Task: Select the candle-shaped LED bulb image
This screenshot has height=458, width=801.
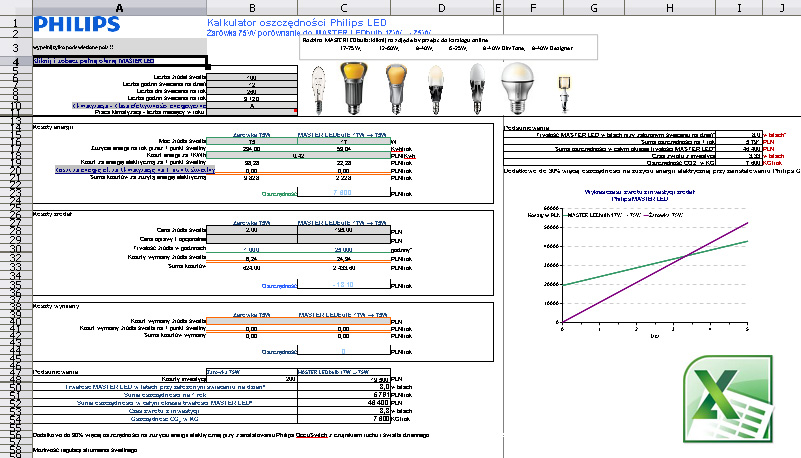Action: point(435,90)
